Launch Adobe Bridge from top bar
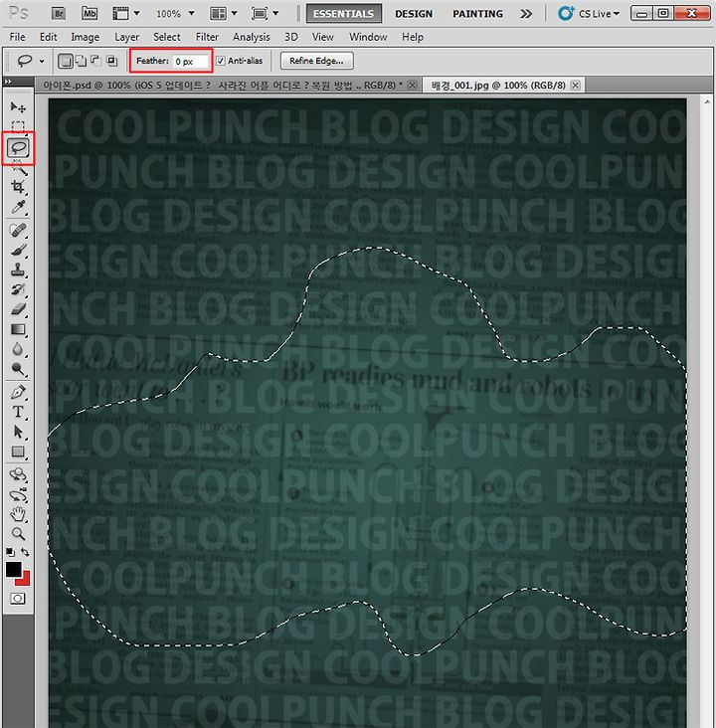 point(59,14)
